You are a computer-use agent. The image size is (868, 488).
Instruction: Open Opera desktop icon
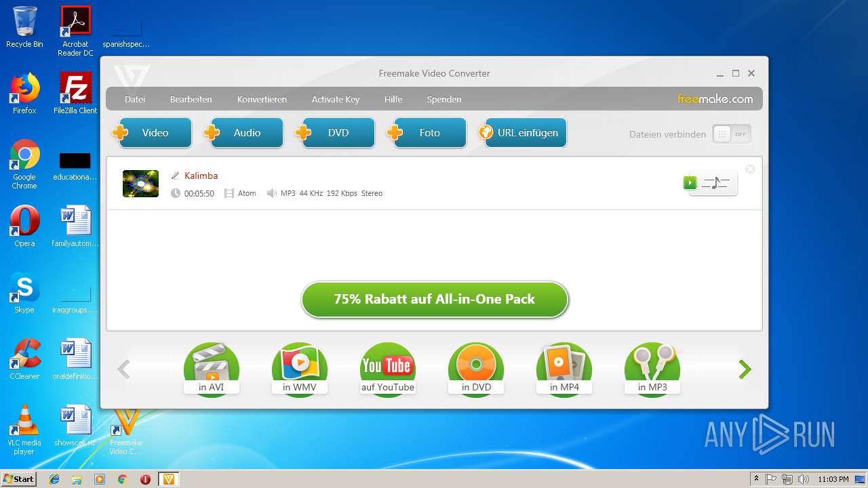click(x=24, y=226)
